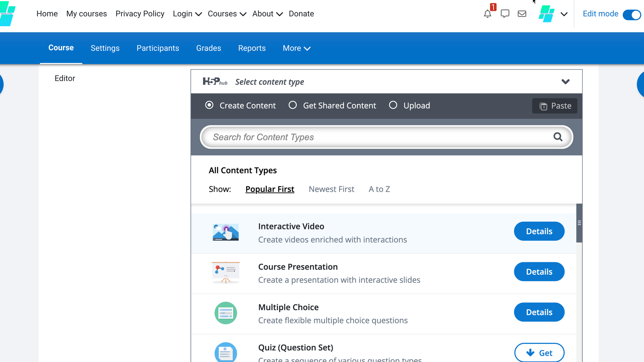
Task: Open My courses
Action: click(x=87, y=14)
